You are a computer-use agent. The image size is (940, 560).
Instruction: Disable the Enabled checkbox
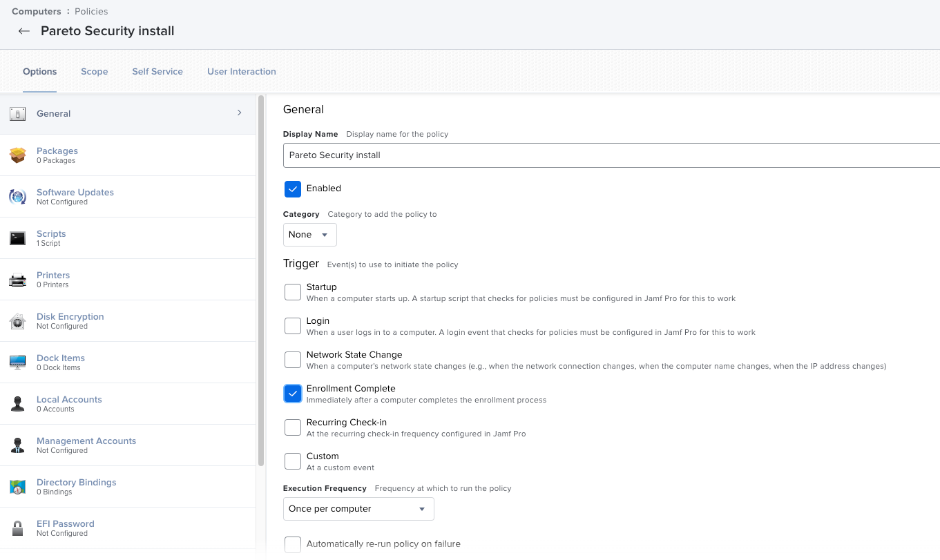click(x=293, y=189)
